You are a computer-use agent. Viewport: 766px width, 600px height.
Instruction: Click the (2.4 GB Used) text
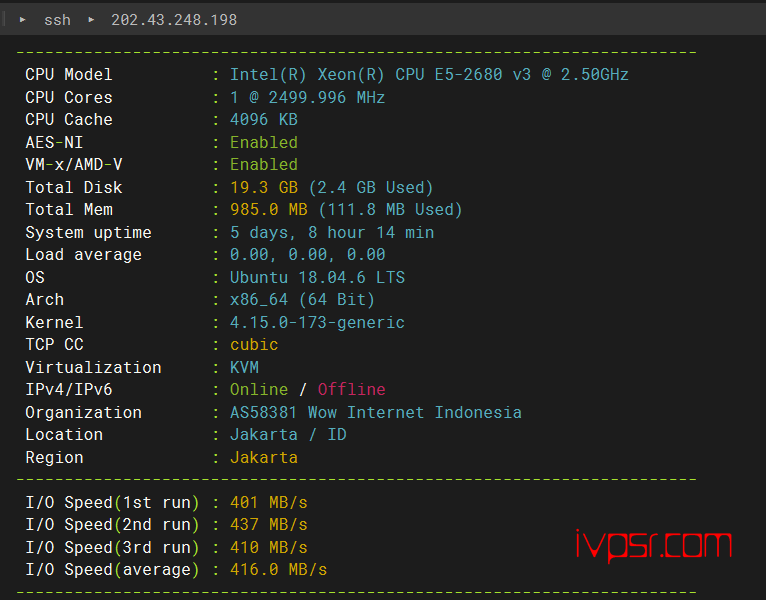371,187
